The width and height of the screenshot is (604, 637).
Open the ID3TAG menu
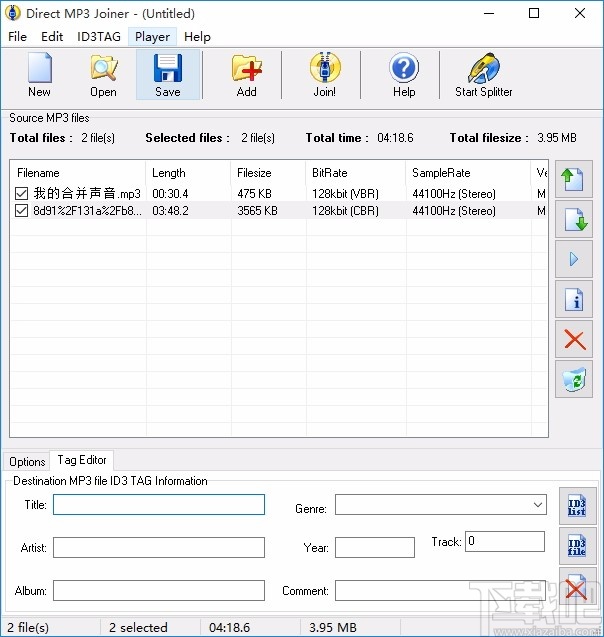(99, 37)
